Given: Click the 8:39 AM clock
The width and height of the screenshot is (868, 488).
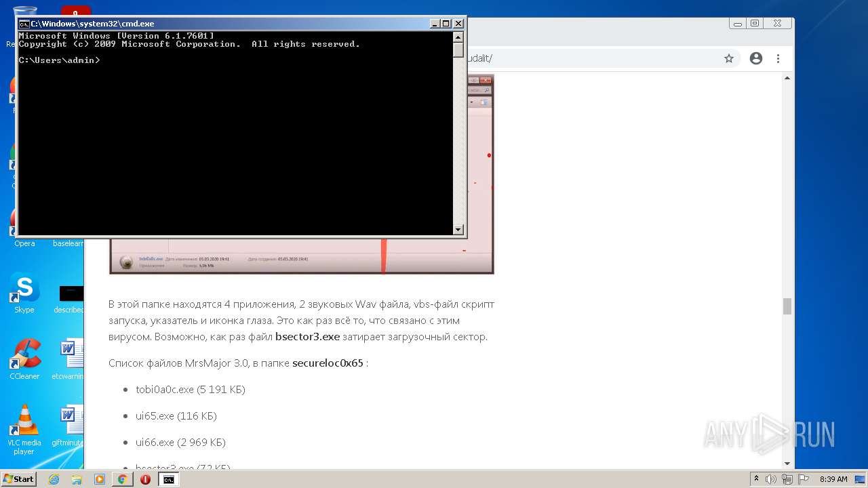Looking at the screenshot, I should click(x=833, y=479).
